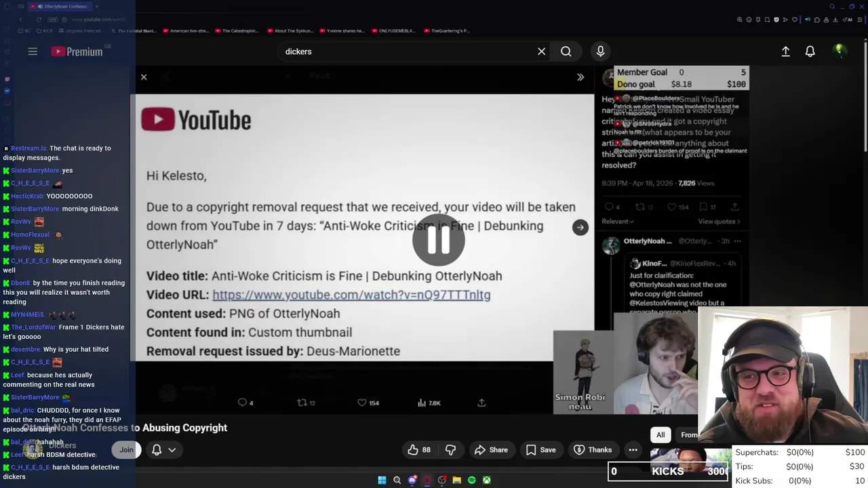868x488 pixels.
Task: Clear the 'dickers' search text
Action: point(541,52)
